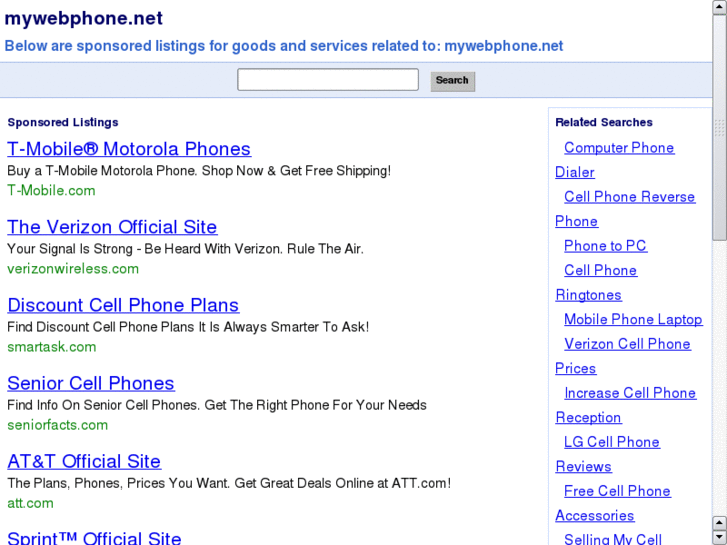
Task: Click the Search button
Action: point(453,81)
